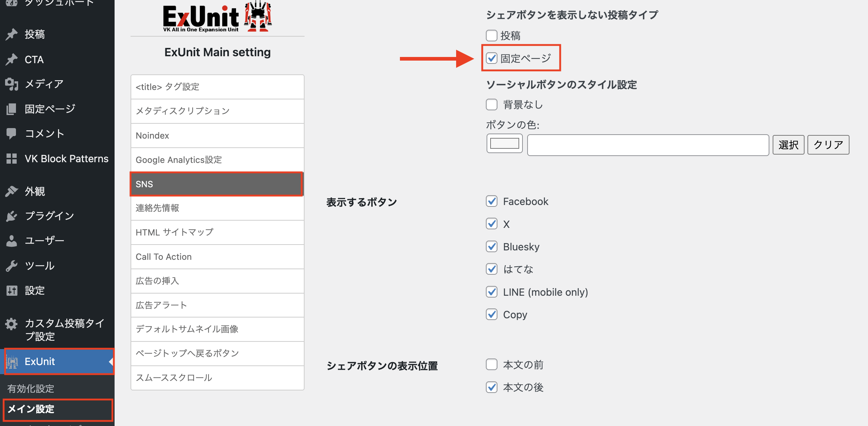Screen dimensions: 868x426
Task: Check the 本文の前 position checkbox
Action: 492,364
